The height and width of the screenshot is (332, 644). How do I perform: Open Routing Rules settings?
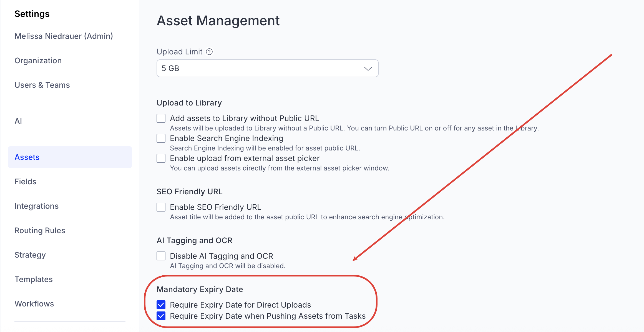point(40,230)
